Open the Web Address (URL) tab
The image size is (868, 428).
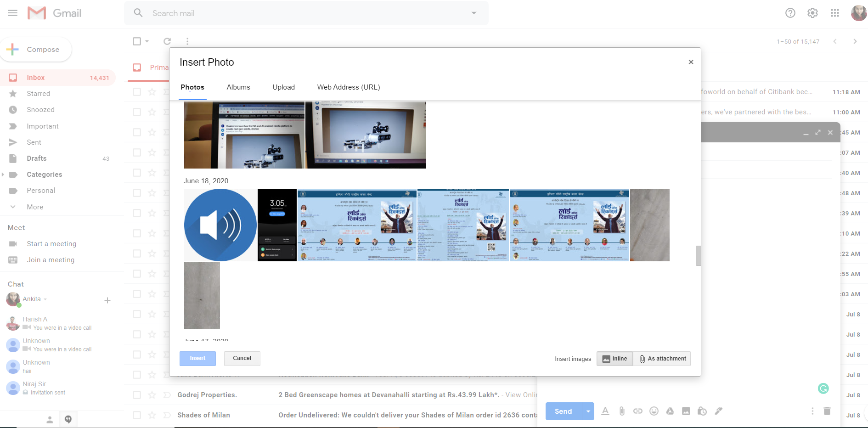coord(348,87)
